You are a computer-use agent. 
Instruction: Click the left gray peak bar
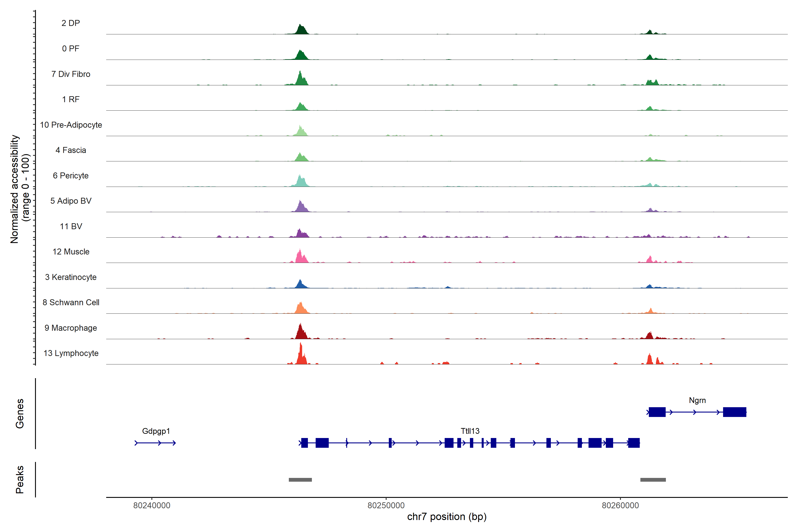[x=300, y=480]
